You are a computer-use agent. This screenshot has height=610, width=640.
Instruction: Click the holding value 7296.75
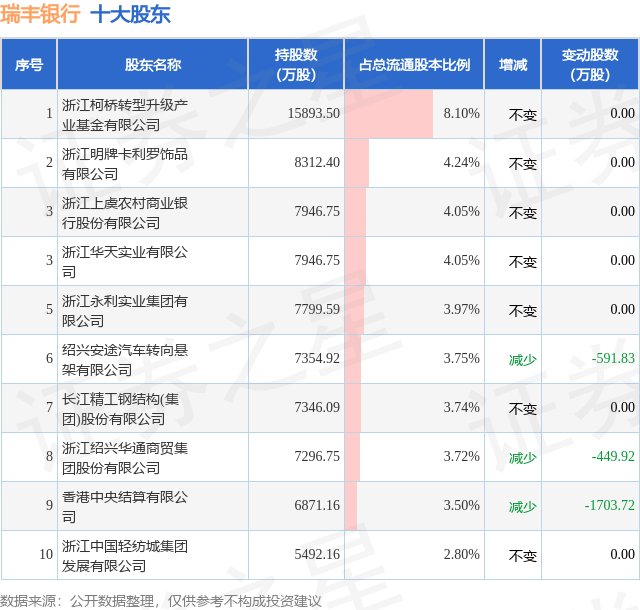click(x=317, y=456)
